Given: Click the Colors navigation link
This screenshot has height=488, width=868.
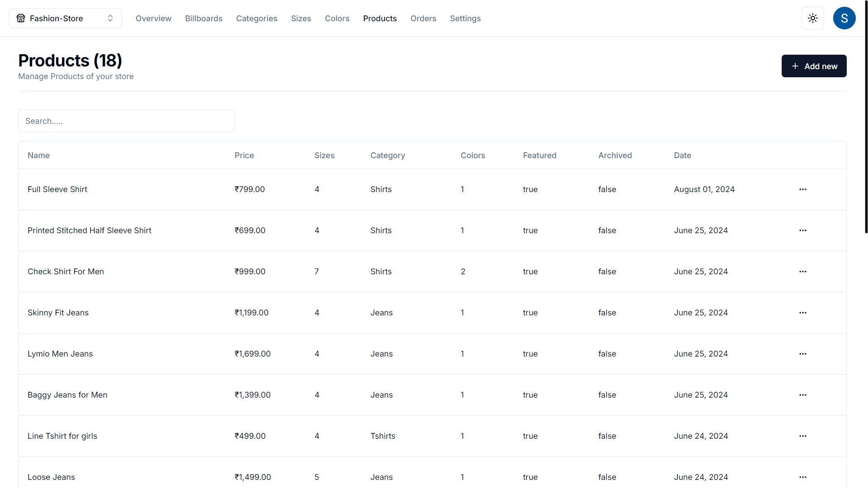Looking at the screenshot, I should point(337,18).
